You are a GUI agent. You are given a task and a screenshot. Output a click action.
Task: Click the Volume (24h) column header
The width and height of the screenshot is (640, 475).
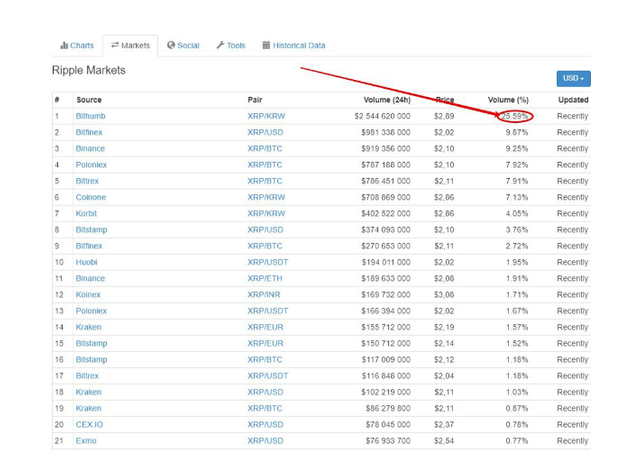click(x=387, y=100)
